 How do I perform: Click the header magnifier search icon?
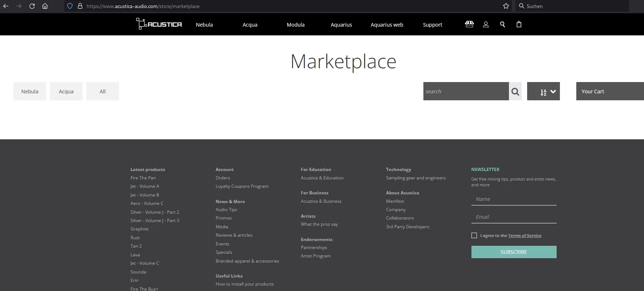502,24
